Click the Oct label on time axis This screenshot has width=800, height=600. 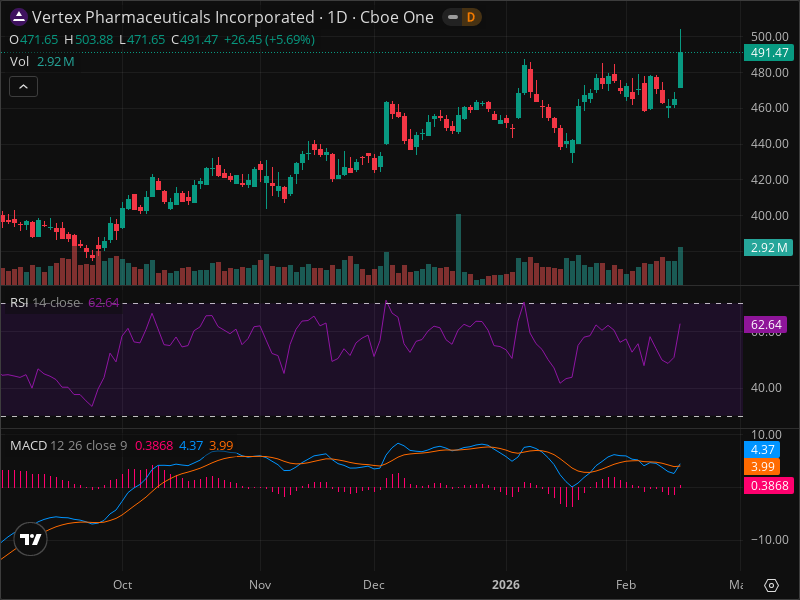(122, 585)
